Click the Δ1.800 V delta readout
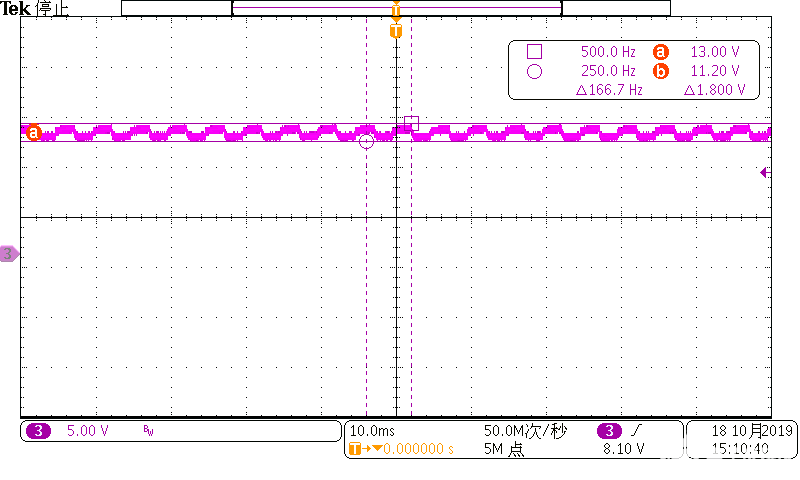Image resolution: width=800 pixels, height=480 pixels. (x=714, y=90)
